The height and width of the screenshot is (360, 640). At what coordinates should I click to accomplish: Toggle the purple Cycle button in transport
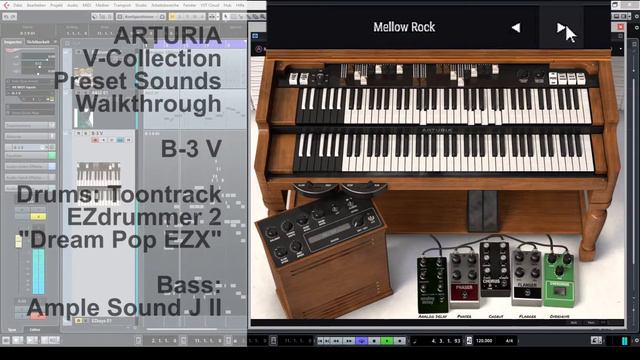[362, 340]
